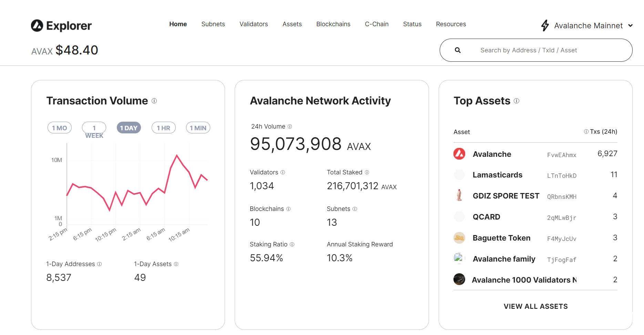Click the FvwEAhmx asset ID
Viewport: 644px width, 335px height.
(562, 155)
